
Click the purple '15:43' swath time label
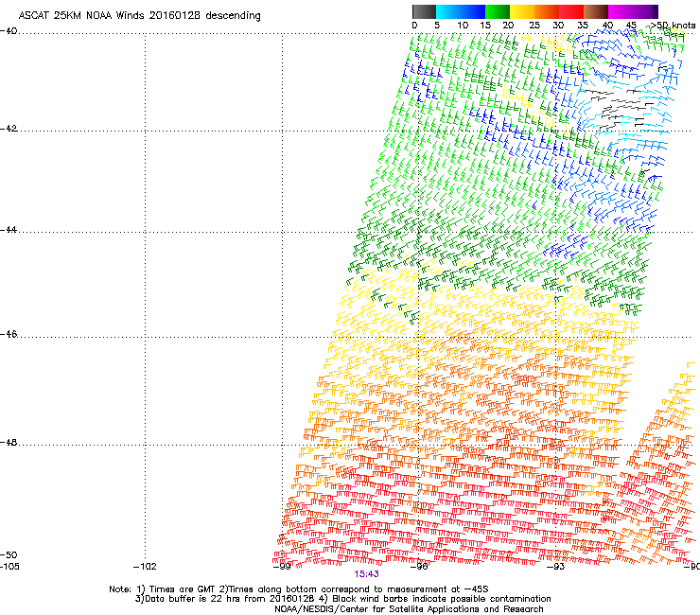tap(366, 574)
